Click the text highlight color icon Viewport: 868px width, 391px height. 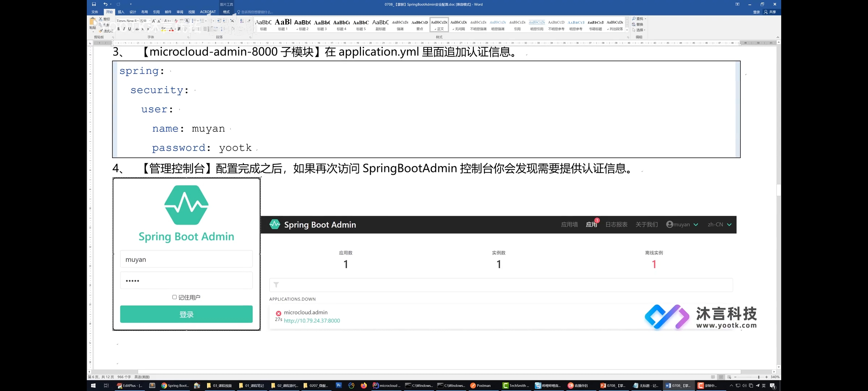(x=163, y=29)
